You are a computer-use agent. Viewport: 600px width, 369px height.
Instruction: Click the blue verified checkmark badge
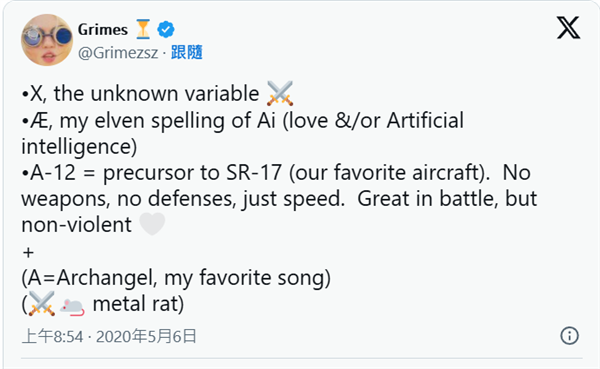tap(165, 29)
